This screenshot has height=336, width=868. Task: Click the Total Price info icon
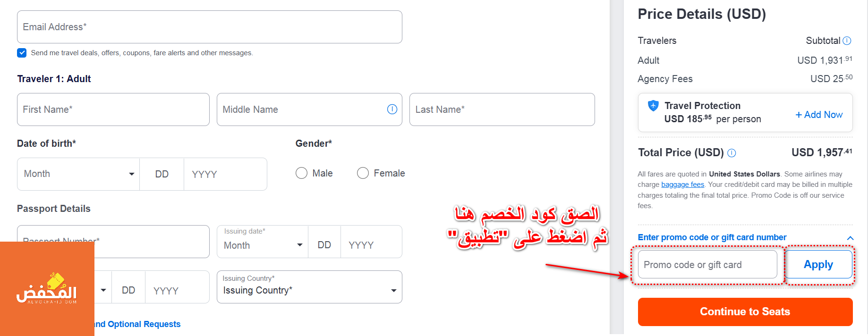(x=732, y=153)
